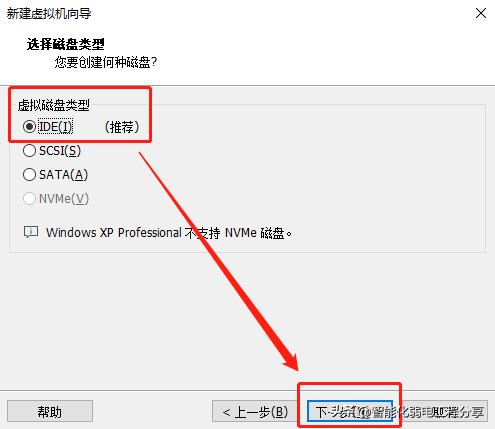Click the 虚拟磁盘类型 group label
This screenshot has width=495, height=429.
(x=54, y=105)
